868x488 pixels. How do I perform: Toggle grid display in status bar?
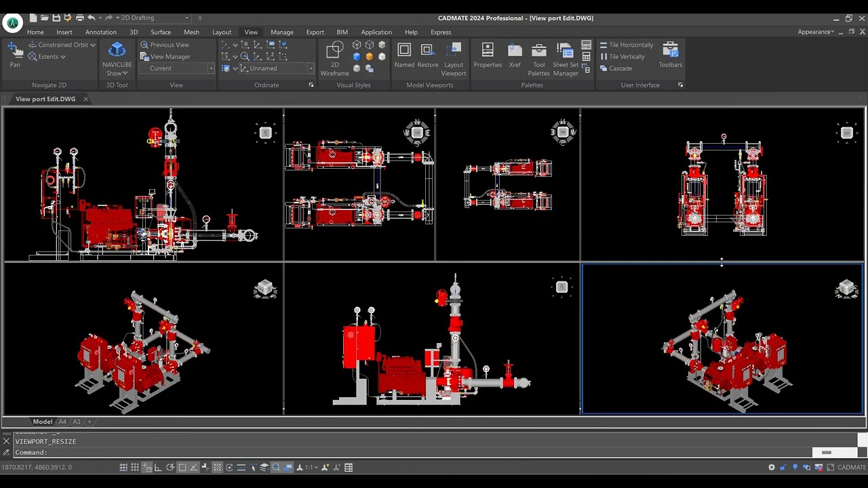pos(123,467)
